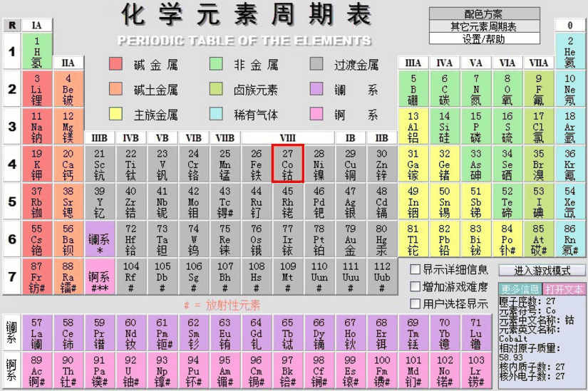Screen dimensions: 588x391
Task: Click the Cobalt (Co 钴) element cell
Action: [287, 164]
